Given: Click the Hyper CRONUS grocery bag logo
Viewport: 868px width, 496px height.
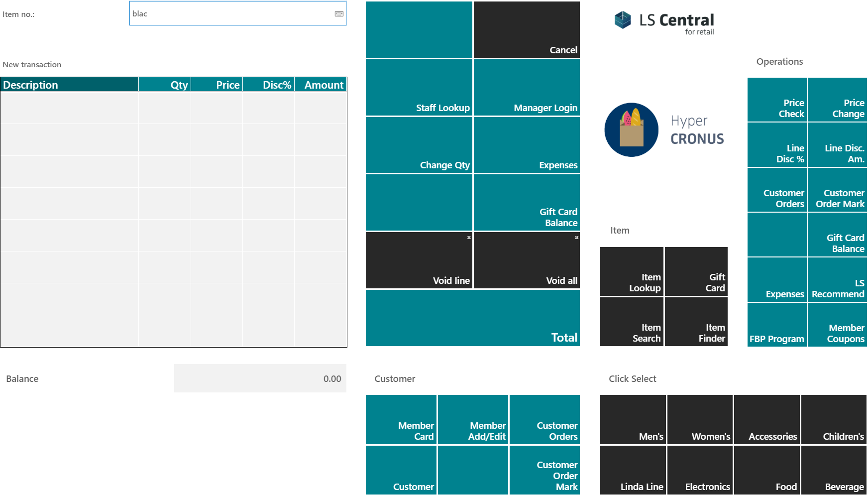Looking at the screenshot, I should 631,130.
